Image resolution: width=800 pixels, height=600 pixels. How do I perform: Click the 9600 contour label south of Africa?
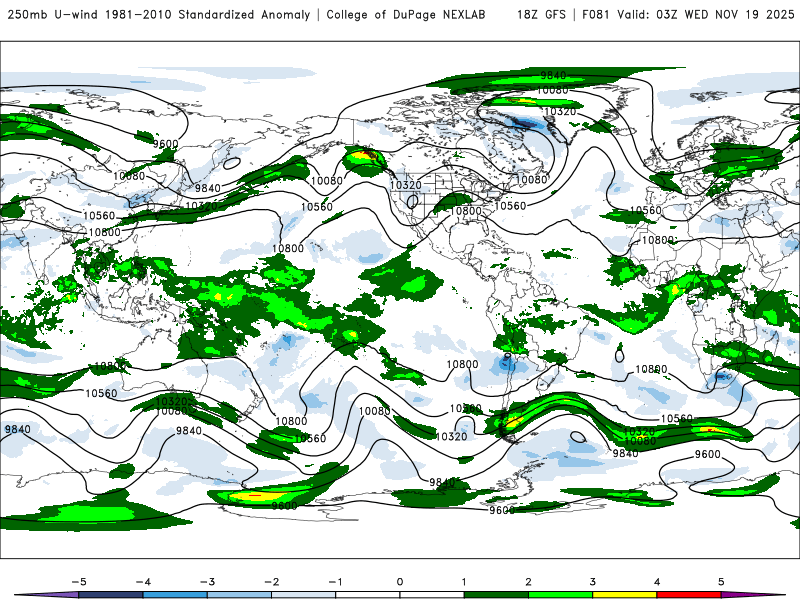[708, 454]
